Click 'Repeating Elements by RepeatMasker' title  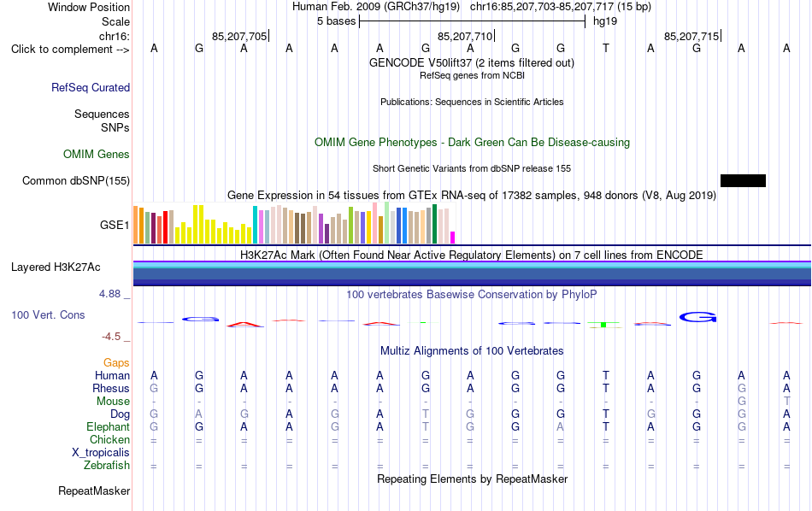(473, 479)
